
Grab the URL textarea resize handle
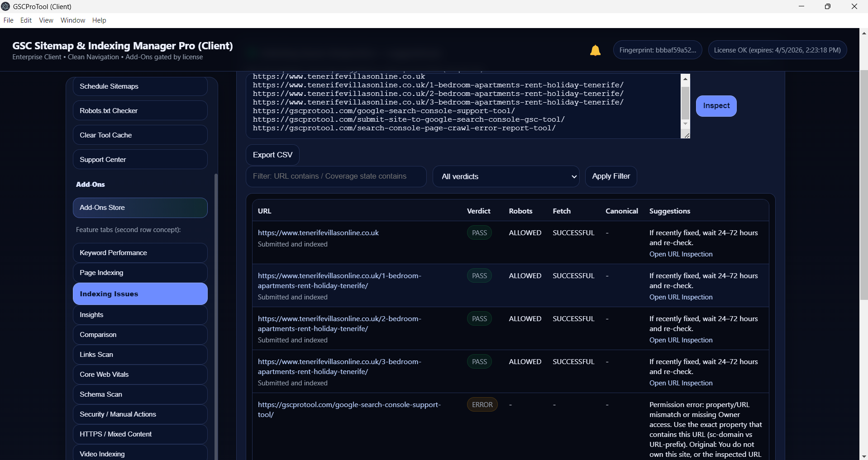[x=687, y=135]
